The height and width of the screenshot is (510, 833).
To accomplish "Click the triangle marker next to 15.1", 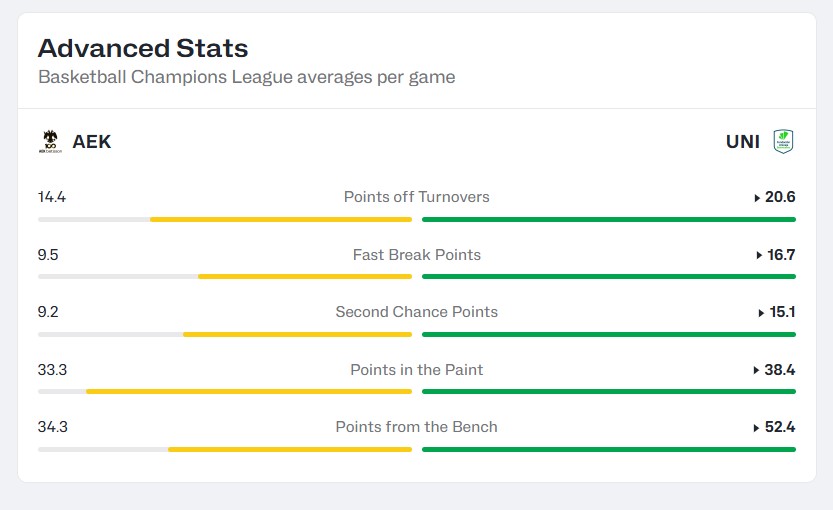I will [x=761, y=313].
